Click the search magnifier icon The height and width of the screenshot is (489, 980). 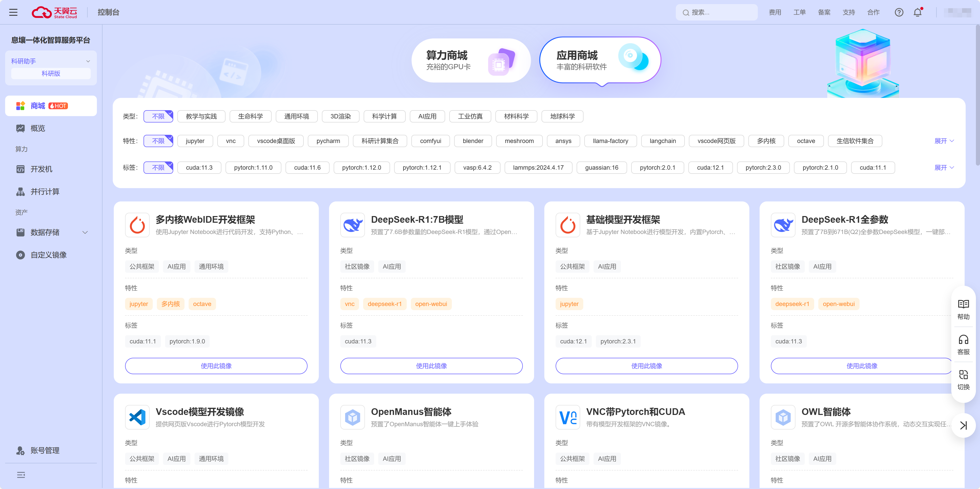click(x=686, y=13)
